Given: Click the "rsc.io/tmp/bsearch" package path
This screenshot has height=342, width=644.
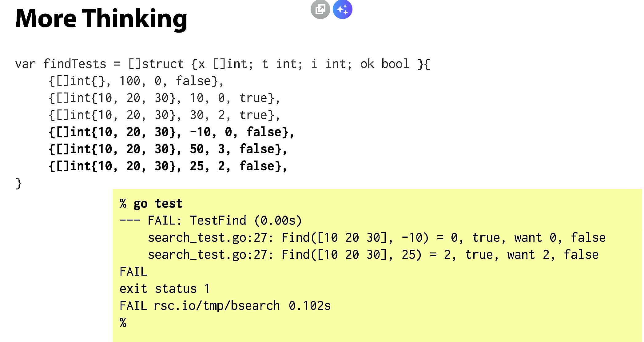Looking at the screenshot, I should 217,306.
